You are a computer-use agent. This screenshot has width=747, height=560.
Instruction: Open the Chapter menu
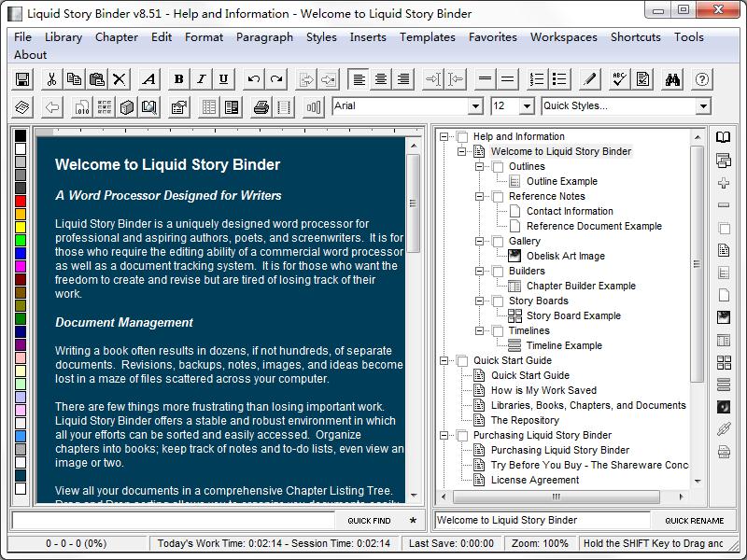tap(116, 37)
